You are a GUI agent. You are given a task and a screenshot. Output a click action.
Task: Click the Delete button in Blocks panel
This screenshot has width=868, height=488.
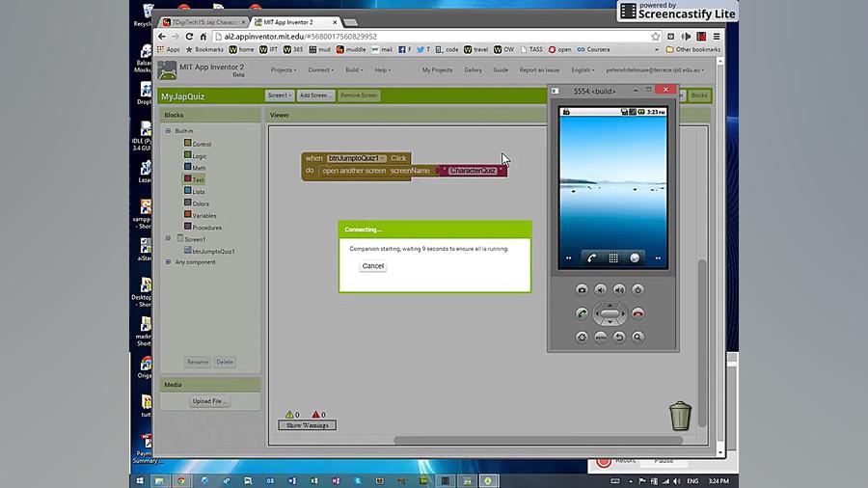coord(225,362)
